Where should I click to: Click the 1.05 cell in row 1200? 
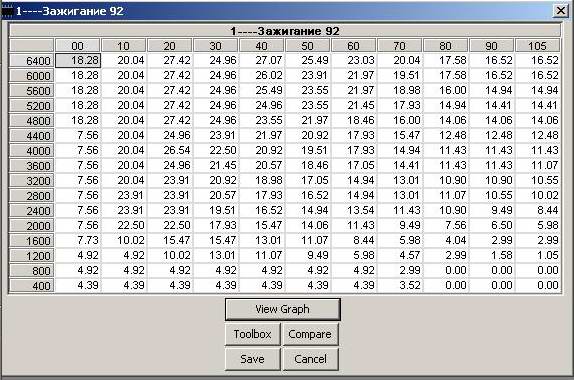537,256
